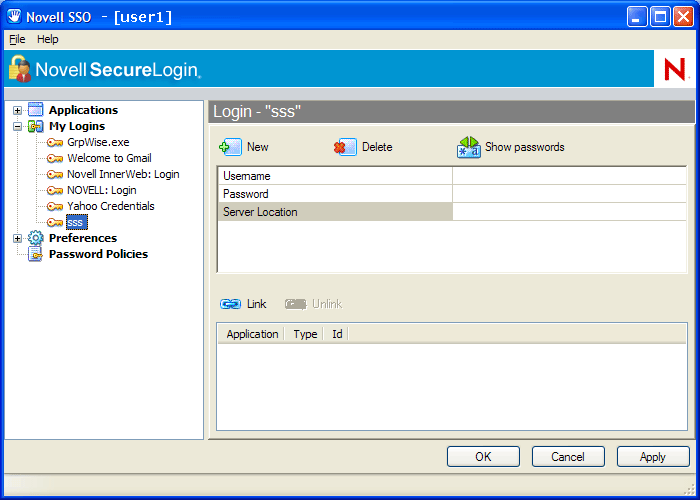Screen dimensions: 700x500
Task: Expand the Preferences tree node
Action: coord(17,238)
